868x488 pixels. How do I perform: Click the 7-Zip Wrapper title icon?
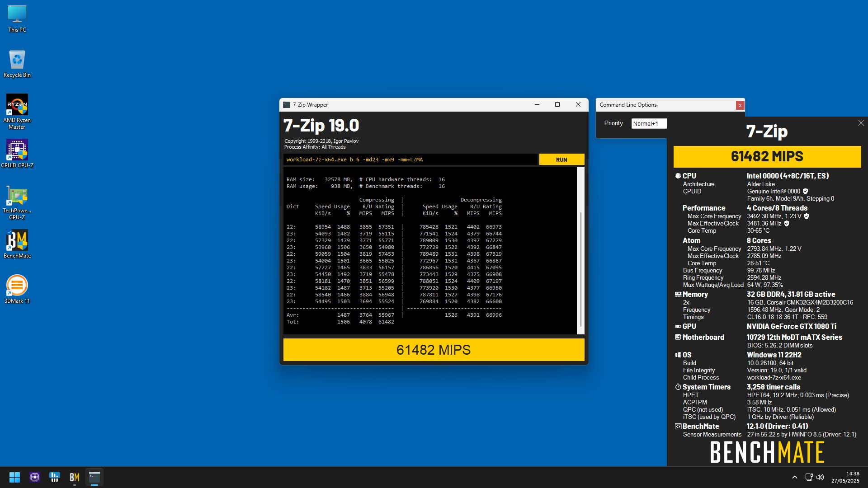tap(287, 105)
